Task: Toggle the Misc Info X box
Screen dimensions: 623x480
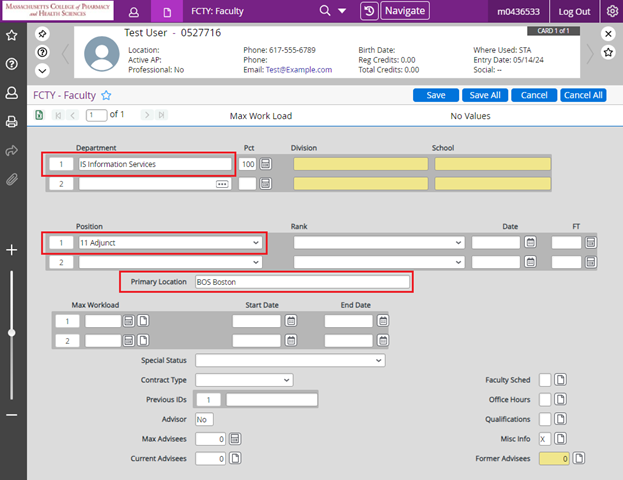Action: tap(545, 439)
